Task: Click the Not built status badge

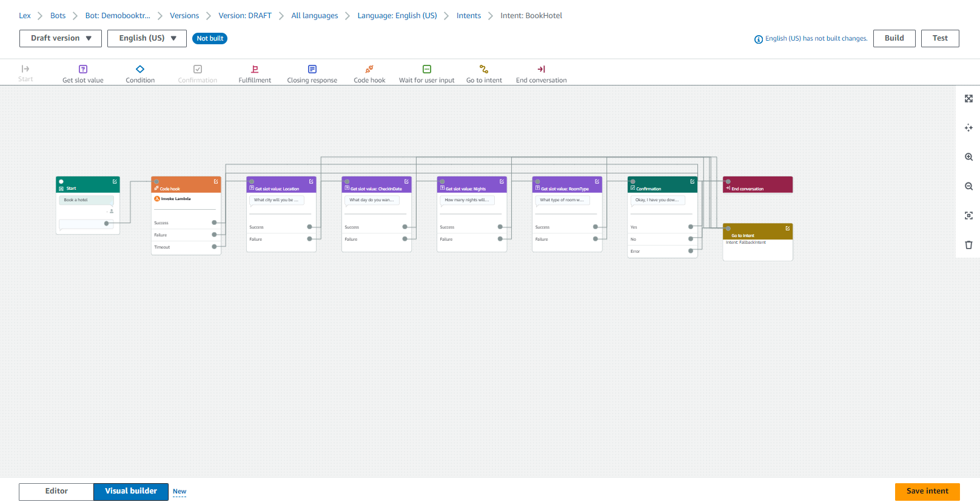Action: click(x=210, y=38)
